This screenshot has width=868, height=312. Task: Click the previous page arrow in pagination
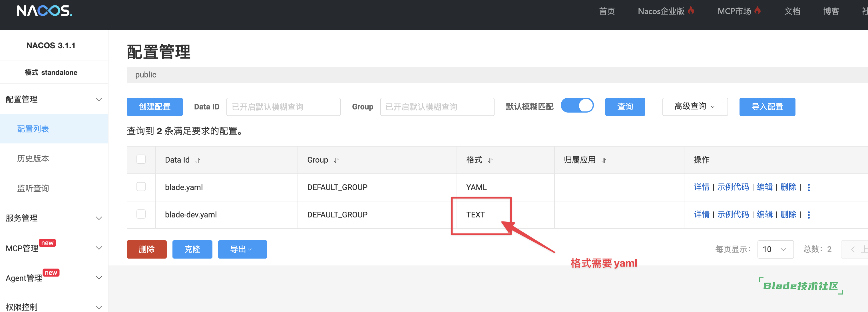(x=853, y=249)
